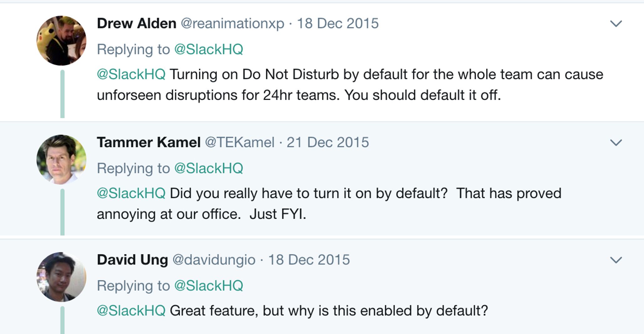Click the @TEKamel handle
Viewport: 644px width, 334px height.
(x=240, y=143)
